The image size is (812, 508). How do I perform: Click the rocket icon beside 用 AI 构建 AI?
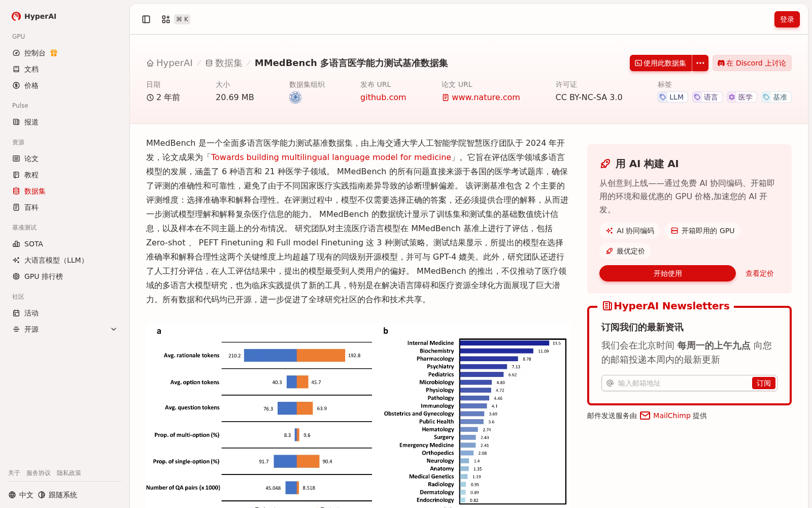pyautogui.click(x=605, y=164)
